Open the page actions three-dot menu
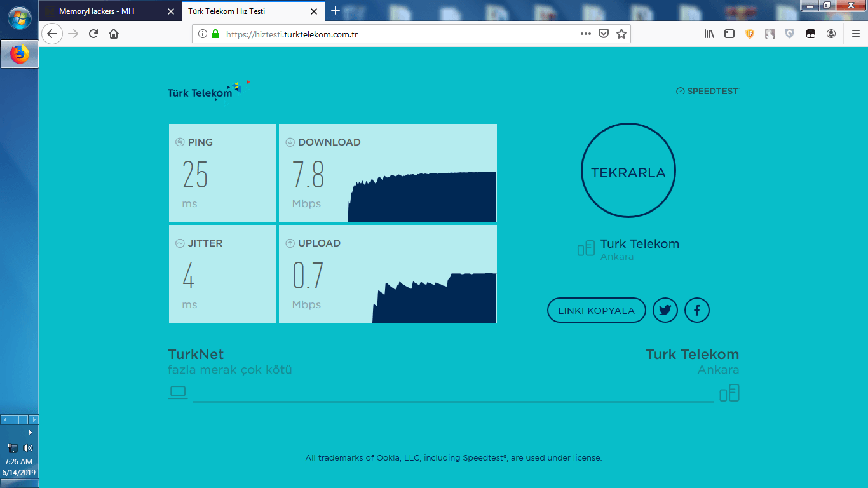The height and width of the screenshot is (488, 868). coord(586,34)
